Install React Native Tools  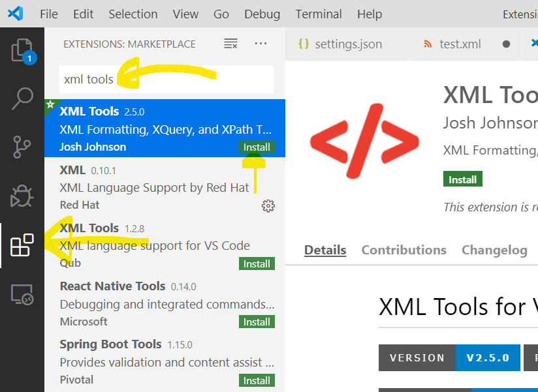(257, 322)
